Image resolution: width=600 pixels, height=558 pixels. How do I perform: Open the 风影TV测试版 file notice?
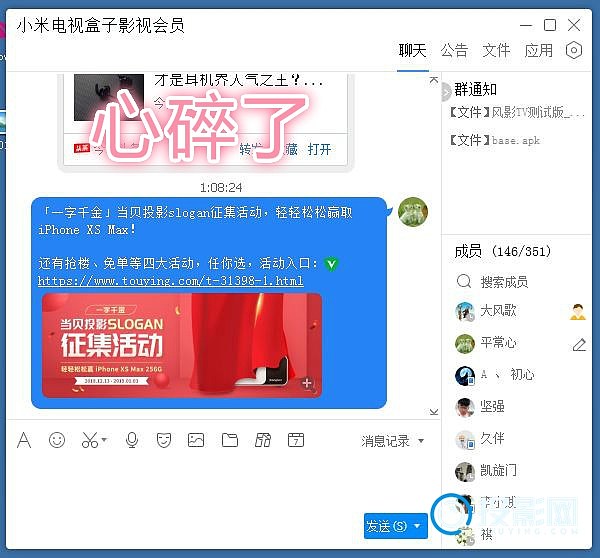pyautogui.click(x=517, y=113)
